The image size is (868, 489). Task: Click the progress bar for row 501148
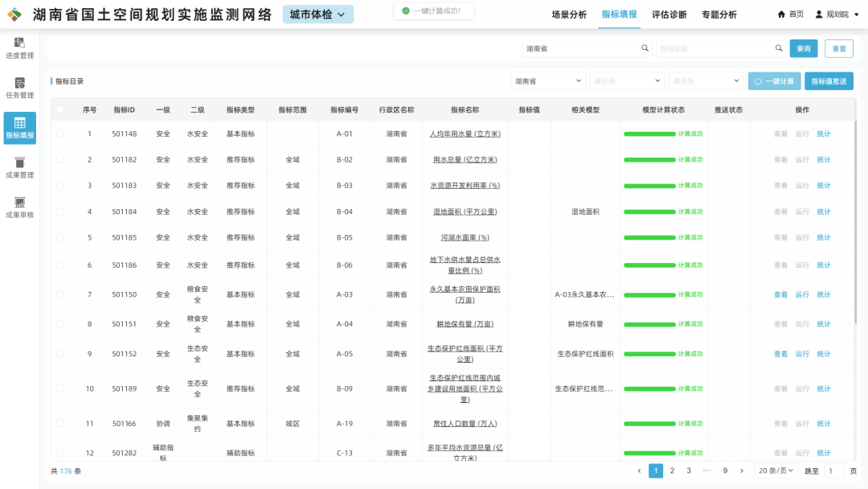649,134
